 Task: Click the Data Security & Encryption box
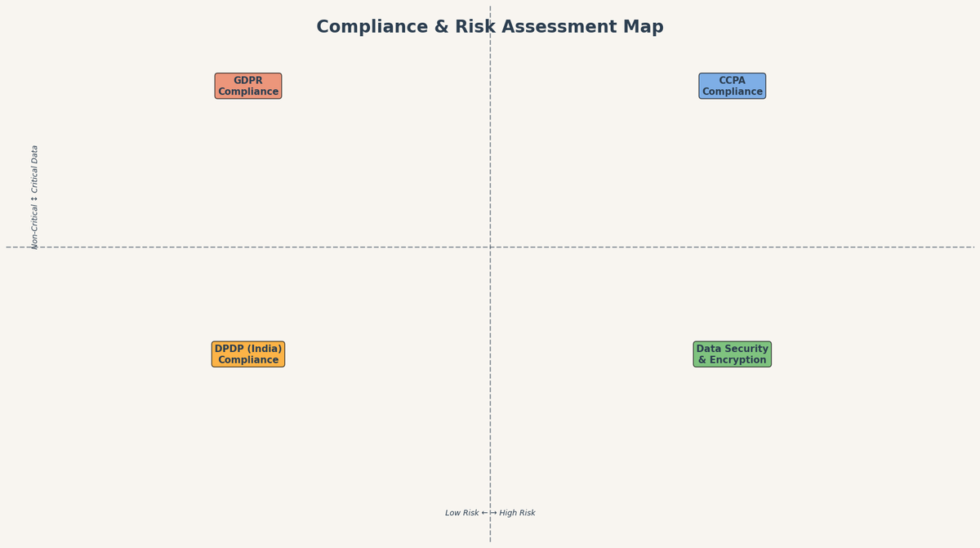click(x=733, y=354)
